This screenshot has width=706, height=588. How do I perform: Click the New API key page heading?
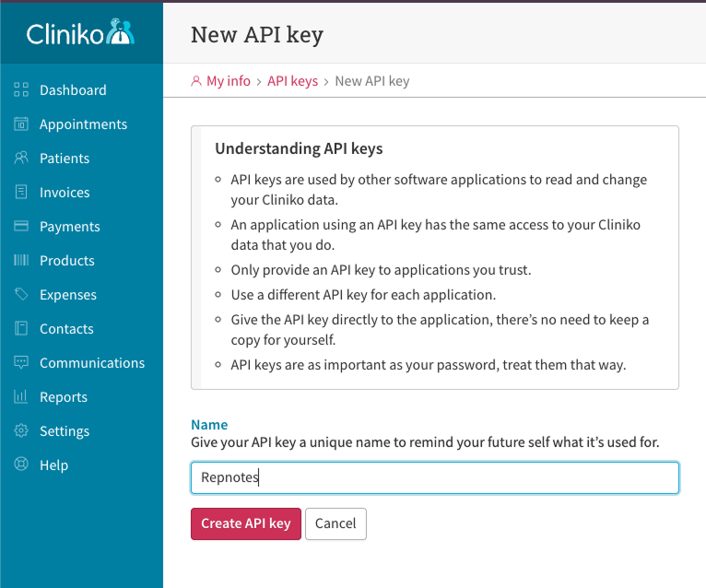click(x=257, y=35)
